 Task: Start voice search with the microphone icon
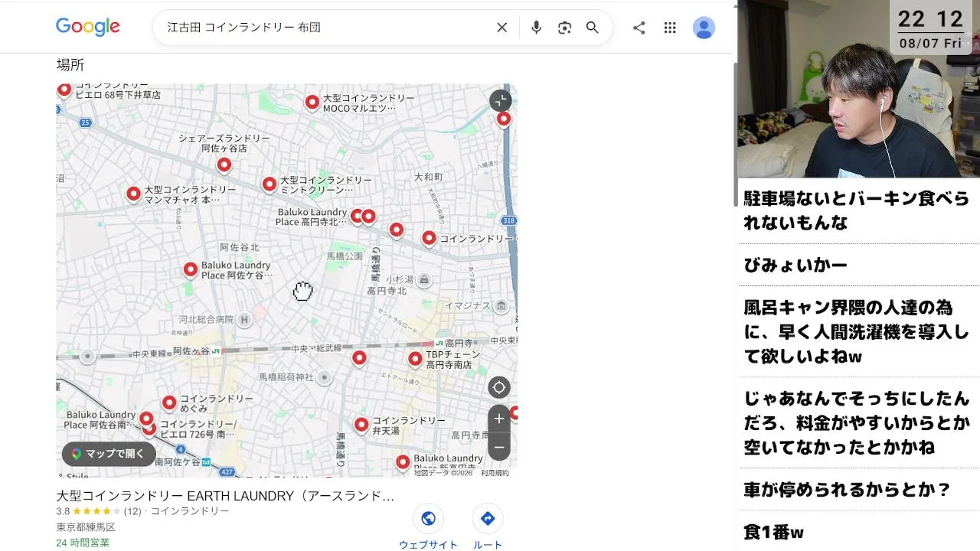tap(536, 28)
